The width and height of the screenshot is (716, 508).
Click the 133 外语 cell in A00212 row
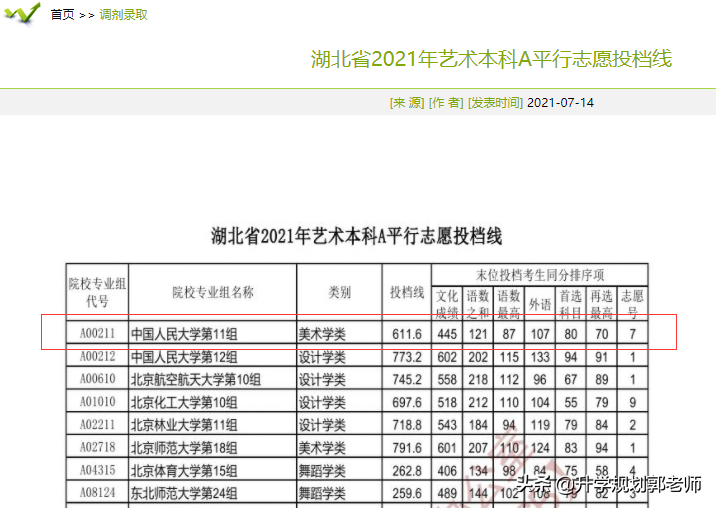[x=540, y=357]
